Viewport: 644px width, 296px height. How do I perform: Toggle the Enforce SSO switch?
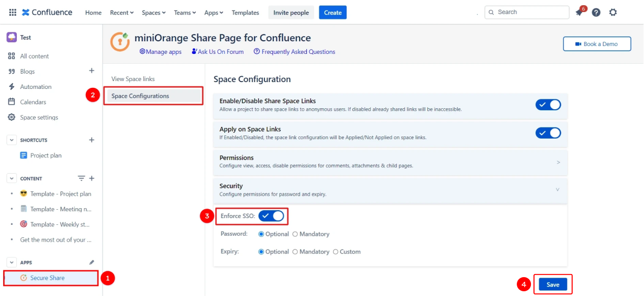(x=271, y=216)
